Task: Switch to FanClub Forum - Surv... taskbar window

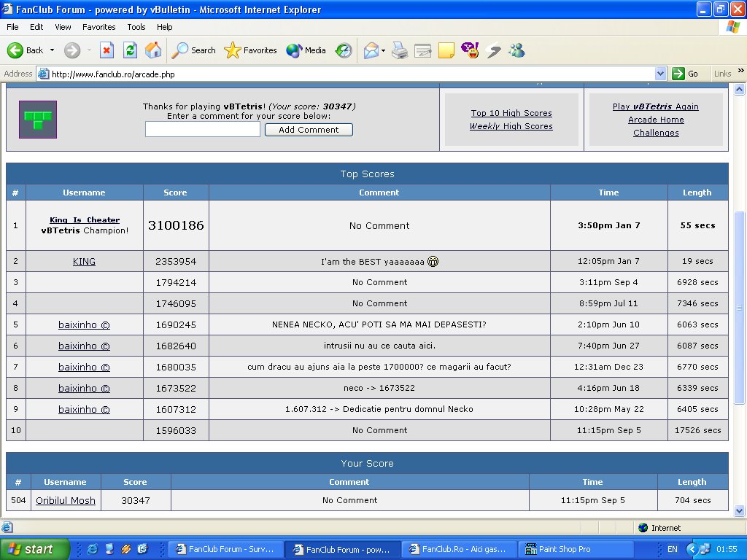Action: pyautogui.click(x=226, y=549)
